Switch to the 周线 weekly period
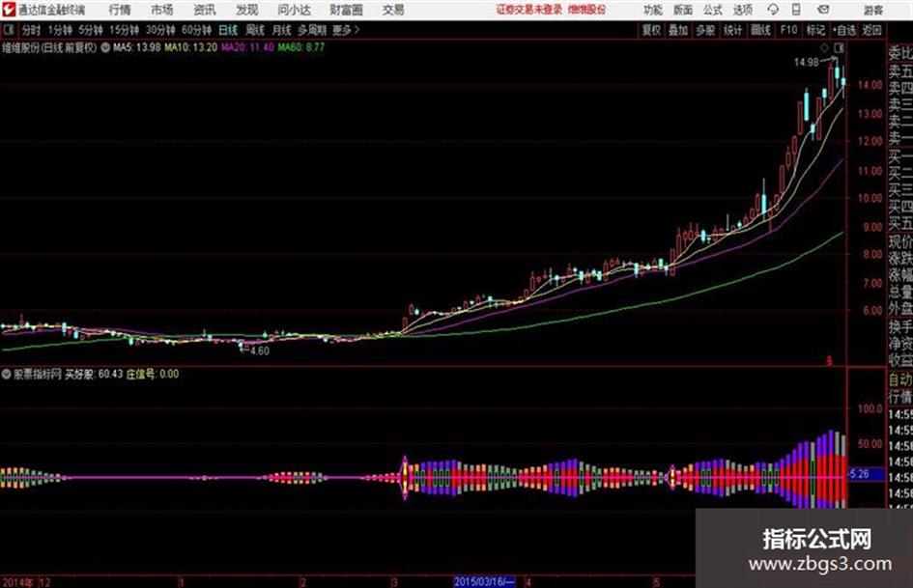This screenshot has height=588, width=913. tap(254, 30)
